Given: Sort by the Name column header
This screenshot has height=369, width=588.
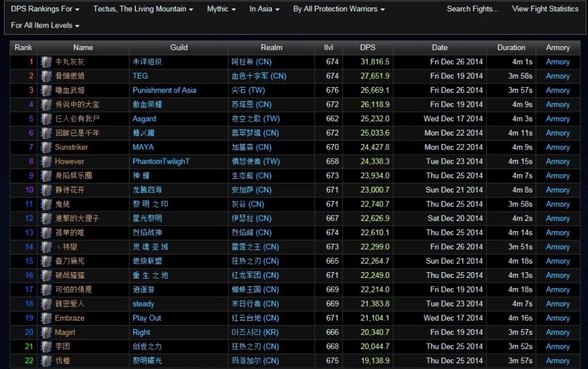Looking at the screenshot, I should (x=84, y=48).
